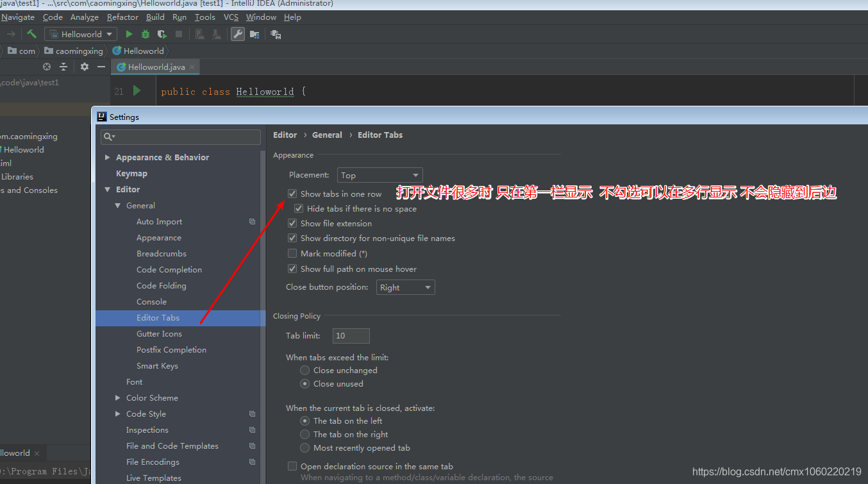The width and height of the screenshot is (868, 484).
Task: Build project with the hammer icon
Action: [x=31, y=34]
